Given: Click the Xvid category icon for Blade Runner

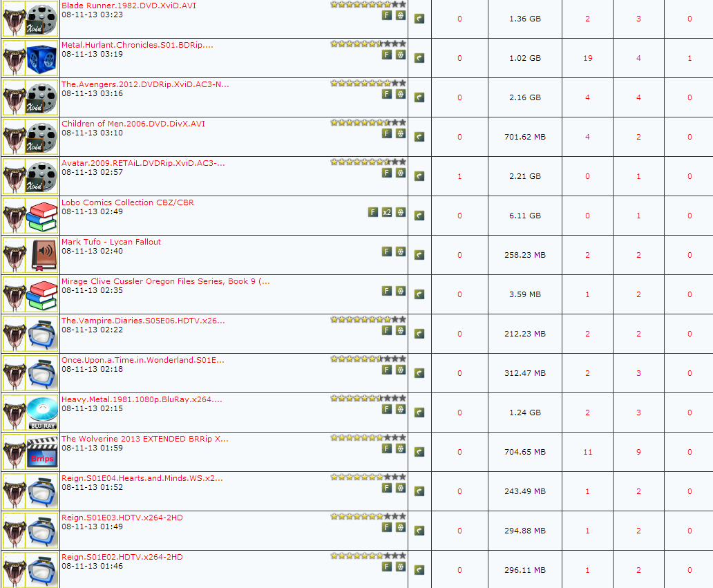Looking at the screenshot, I should 42,19.
